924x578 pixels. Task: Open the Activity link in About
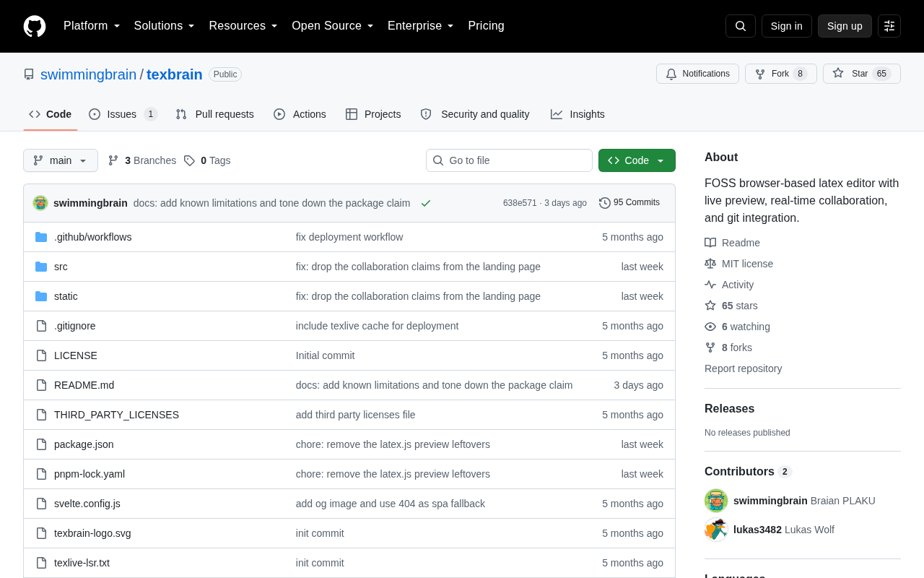click(729, 285)
